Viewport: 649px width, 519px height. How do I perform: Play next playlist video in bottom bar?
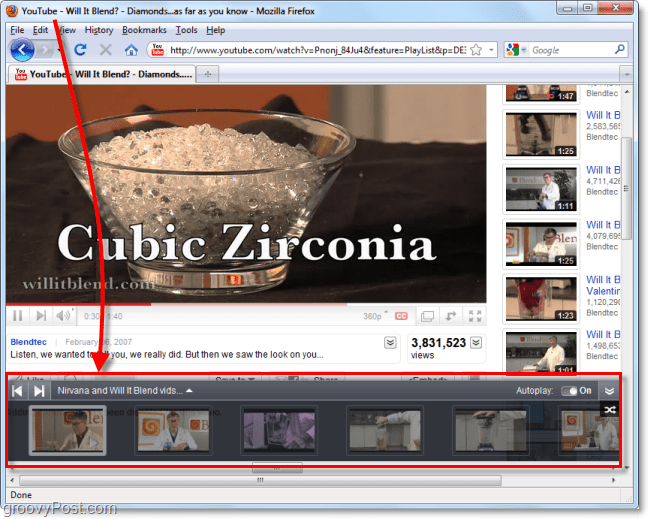tap(39, 391)
